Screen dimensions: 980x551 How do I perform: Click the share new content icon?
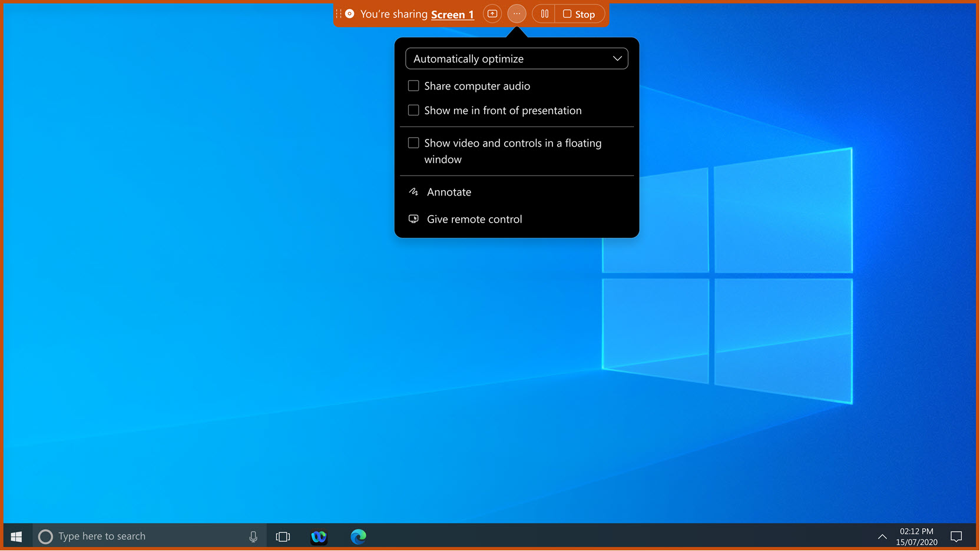pyautogui.click(x=492, y=14)
